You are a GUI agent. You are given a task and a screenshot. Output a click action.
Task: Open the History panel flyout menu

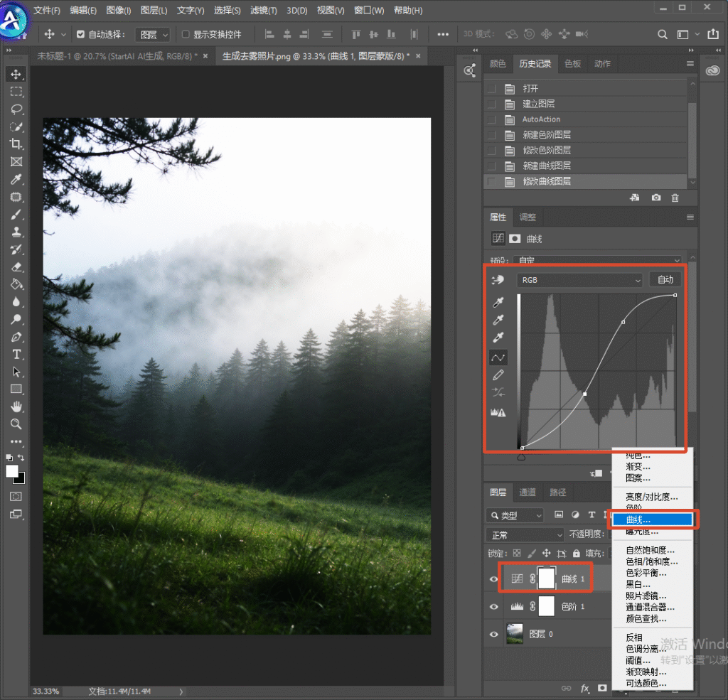pos(690,63)
